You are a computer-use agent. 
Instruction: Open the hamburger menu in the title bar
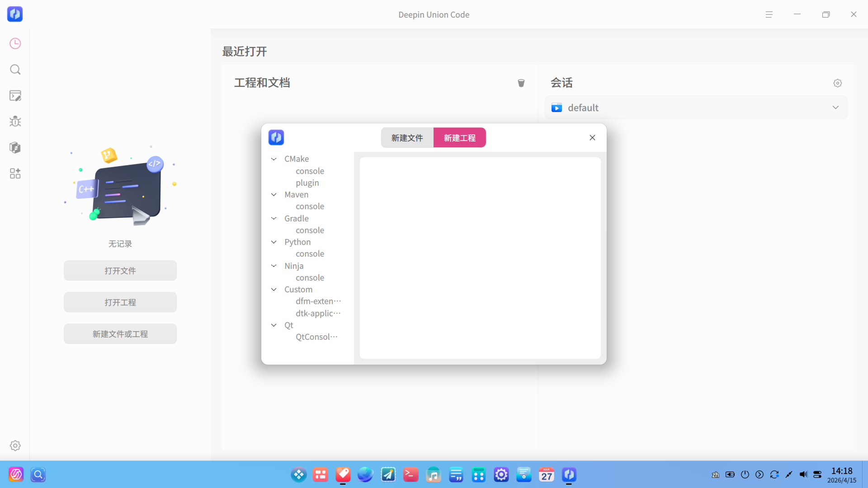[x=769, y=14]
